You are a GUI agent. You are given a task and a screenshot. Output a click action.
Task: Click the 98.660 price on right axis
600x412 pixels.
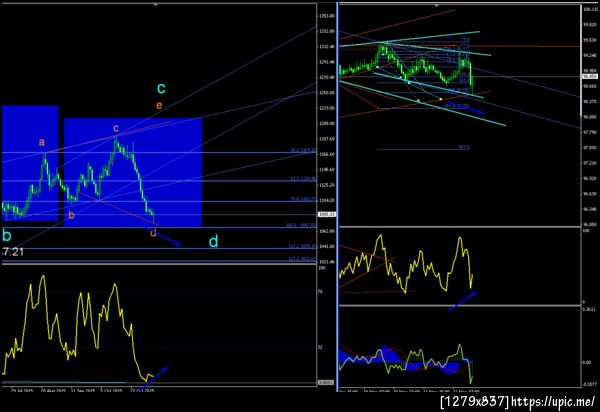590,86
